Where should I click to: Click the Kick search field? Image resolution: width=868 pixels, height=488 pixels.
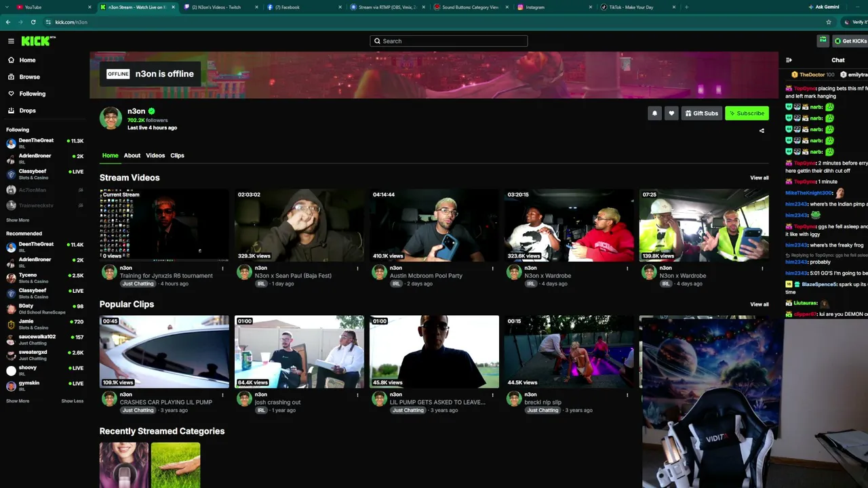[448, 41]
